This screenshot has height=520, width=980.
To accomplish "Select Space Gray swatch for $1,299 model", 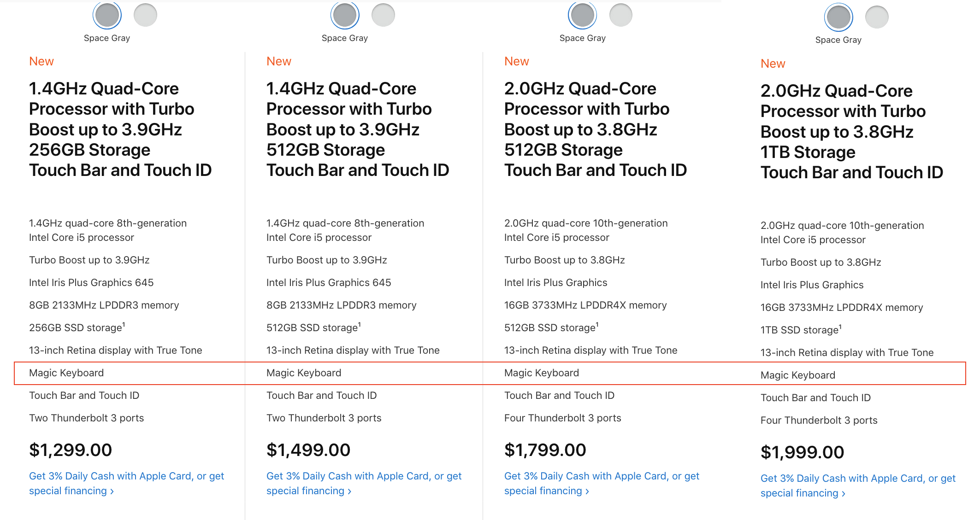I will 107,15.
